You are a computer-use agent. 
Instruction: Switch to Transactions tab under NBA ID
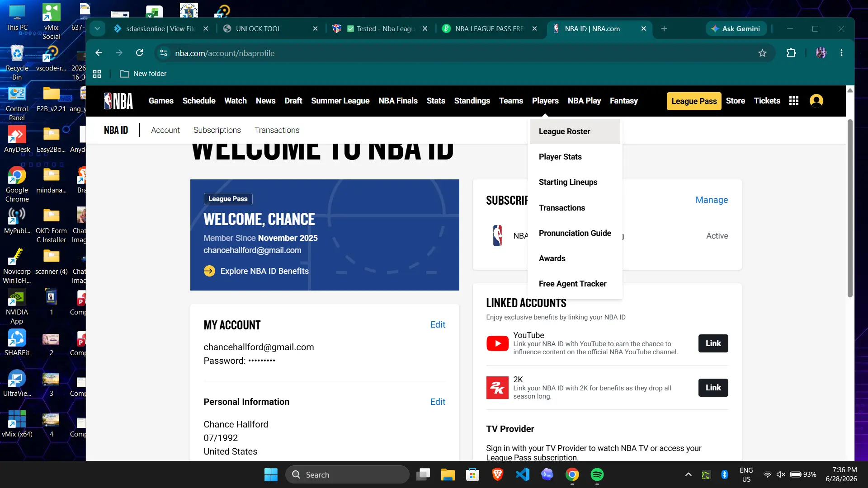pyautogui.click(x=277, y=130)
